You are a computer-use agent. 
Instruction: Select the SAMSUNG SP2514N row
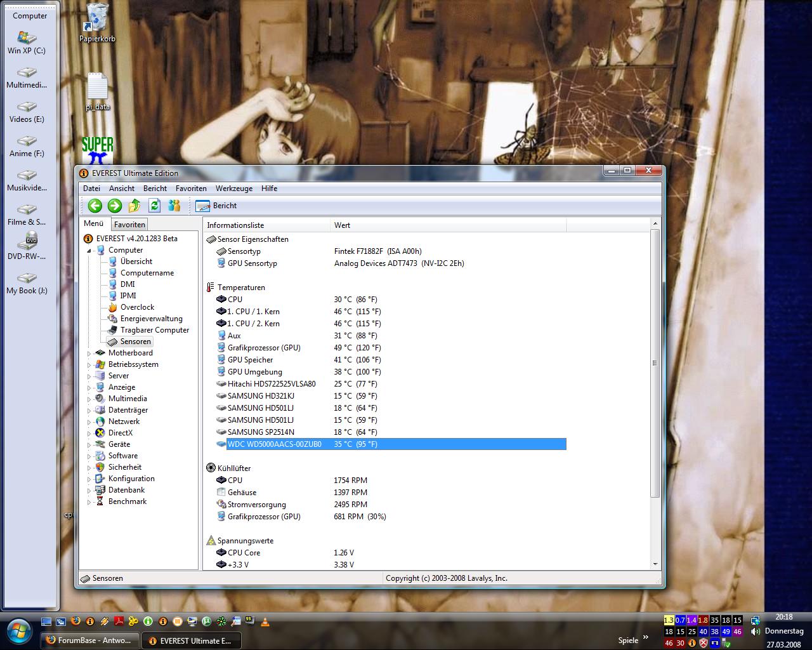tap(391, 432)
